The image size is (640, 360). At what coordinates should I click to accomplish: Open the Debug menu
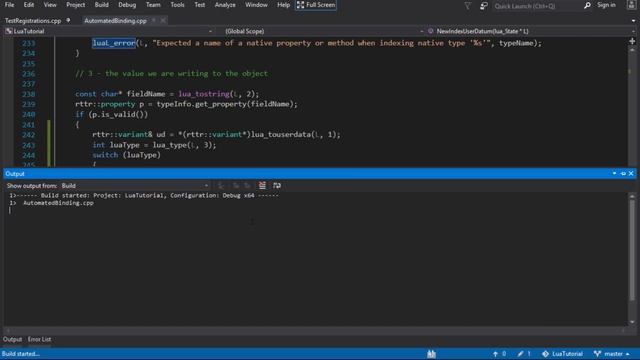(127, 5)
